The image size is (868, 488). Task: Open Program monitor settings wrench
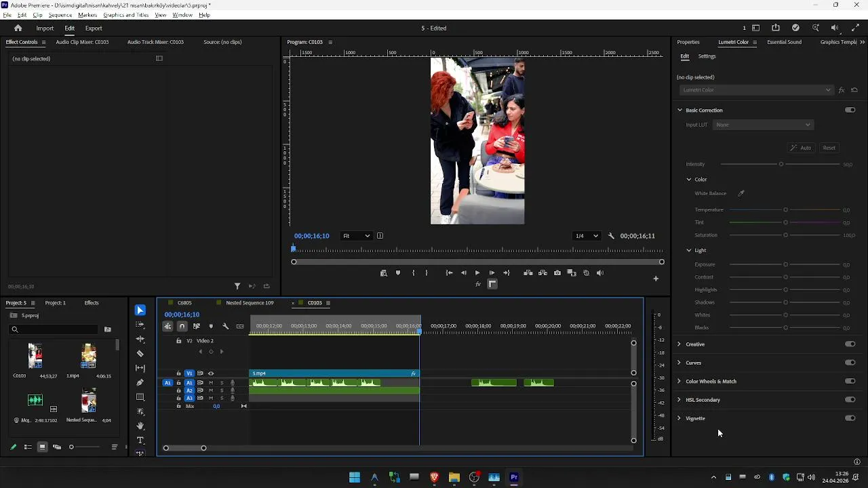(611, 236)
